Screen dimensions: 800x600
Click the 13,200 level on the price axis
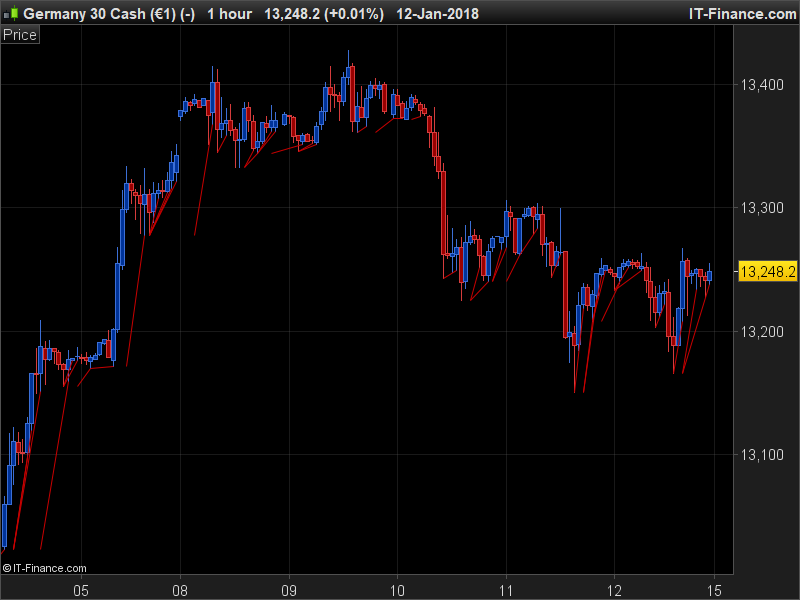coord(762,331)
